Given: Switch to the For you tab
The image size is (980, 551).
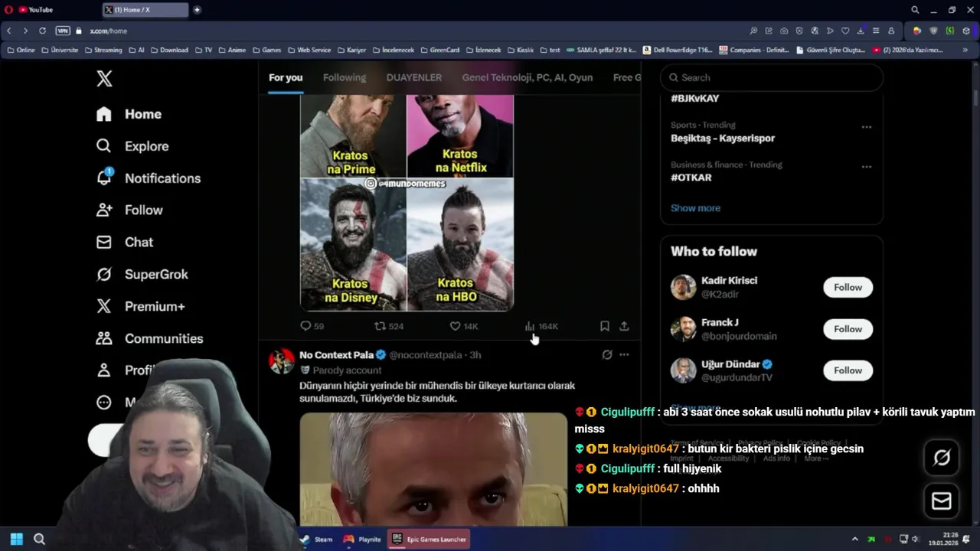Looking at the screenshot, I should (286, 77).
